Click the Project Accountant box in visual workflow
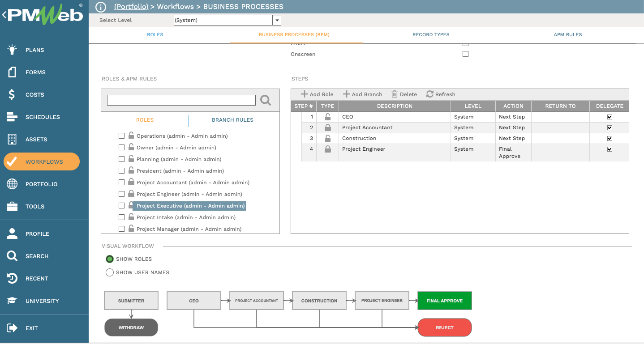644x344 pixels. (257, 301)
